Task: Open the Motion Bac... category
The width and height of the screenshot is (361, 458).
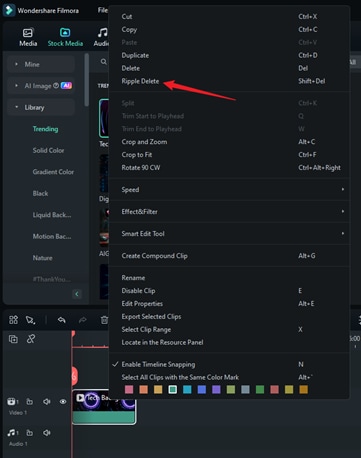Action: click(52, 236)
